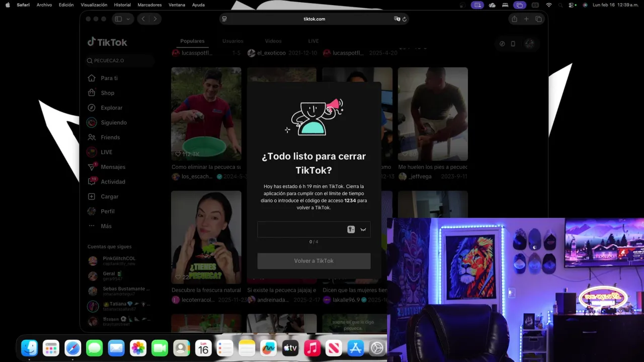Go back in Safari
The height and width of the screenshot is (362, 644).
point(143,19)
